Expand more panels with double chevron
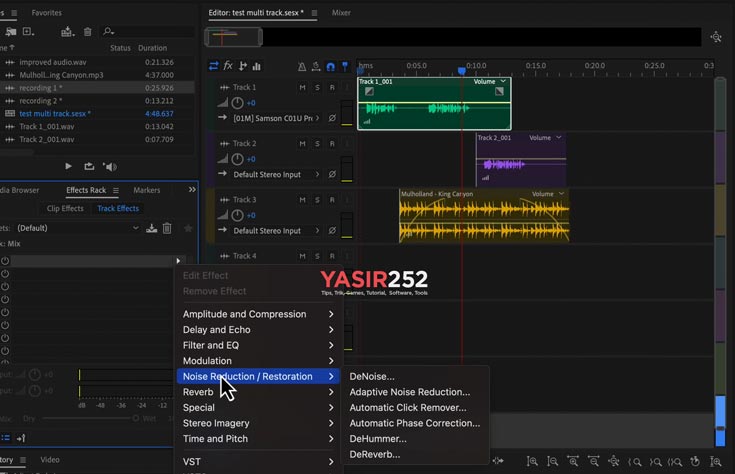 tap(192, 189)
